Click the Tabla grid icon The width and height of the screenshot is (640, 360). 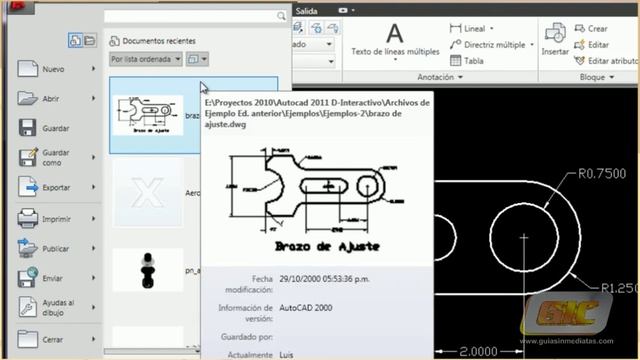point(455,60)
